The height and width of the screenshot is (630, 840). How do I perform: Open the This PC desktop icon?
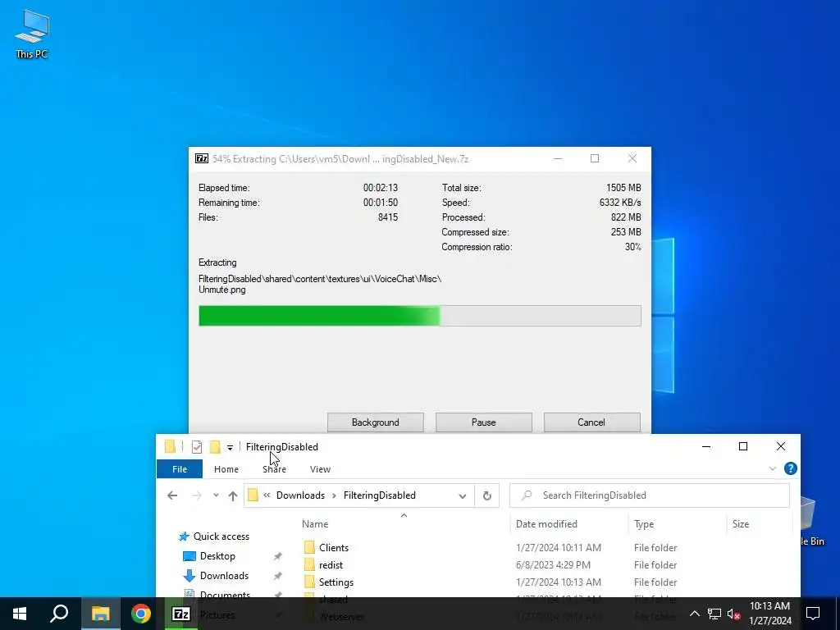(x=32, y=33)
